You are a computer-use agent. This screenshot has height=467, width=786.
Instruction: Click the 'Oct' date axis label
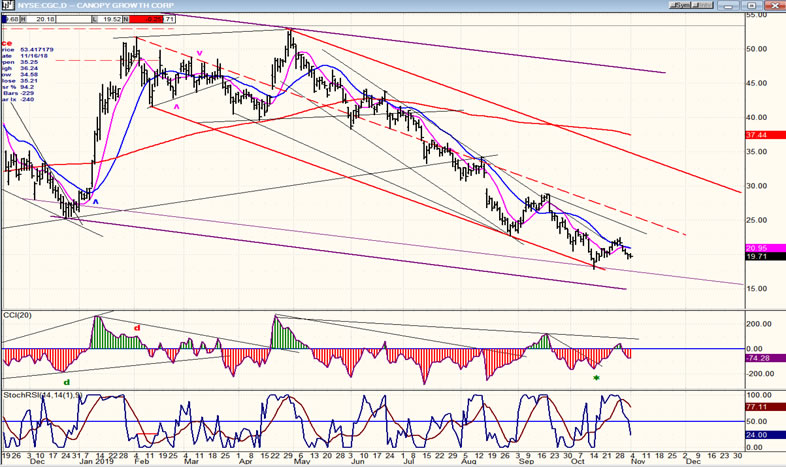pos(578,461)
